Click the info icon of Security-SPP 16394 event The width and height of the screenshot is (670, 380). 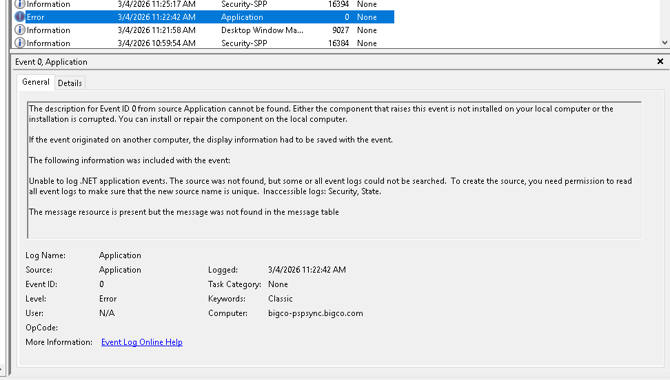pos(20,4)
